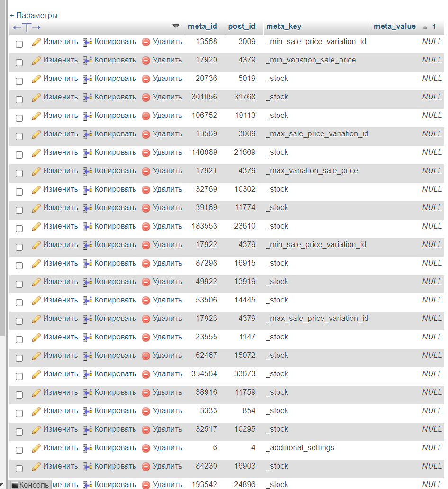Click the pencil edit icon for meta_id 354564
The height and width of the screenshot is (489, 448).
[36, 374]
